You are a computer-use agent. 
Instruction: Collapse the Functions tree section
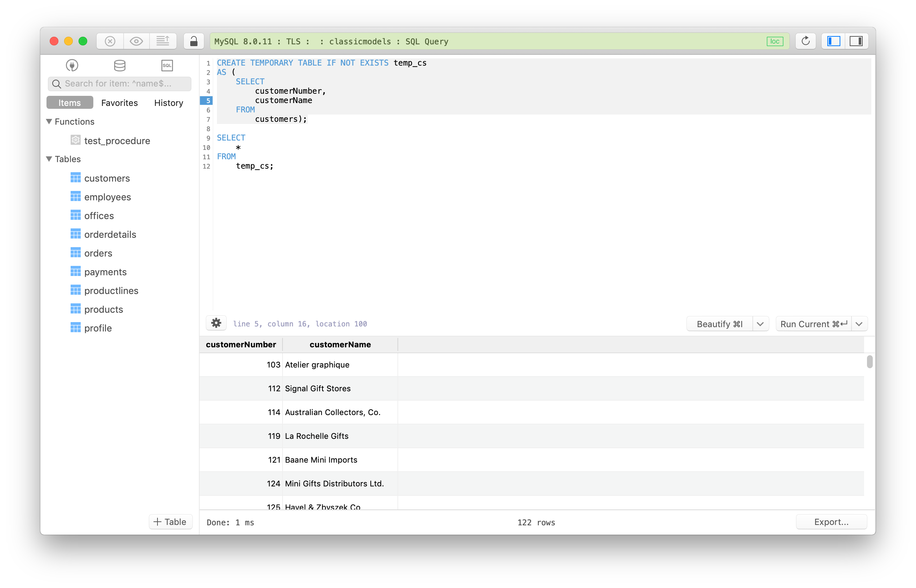[x=49, y=121]
